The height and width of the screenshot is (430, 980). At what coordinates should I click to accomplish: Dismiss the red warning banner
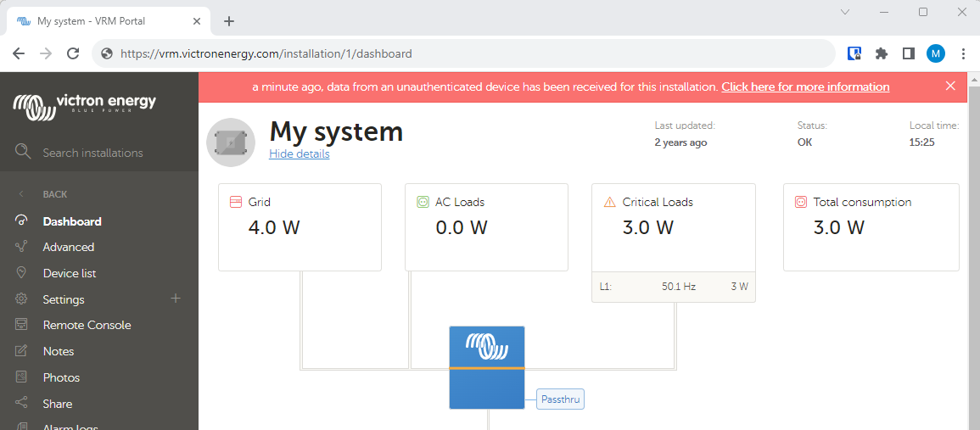(950, 86)
